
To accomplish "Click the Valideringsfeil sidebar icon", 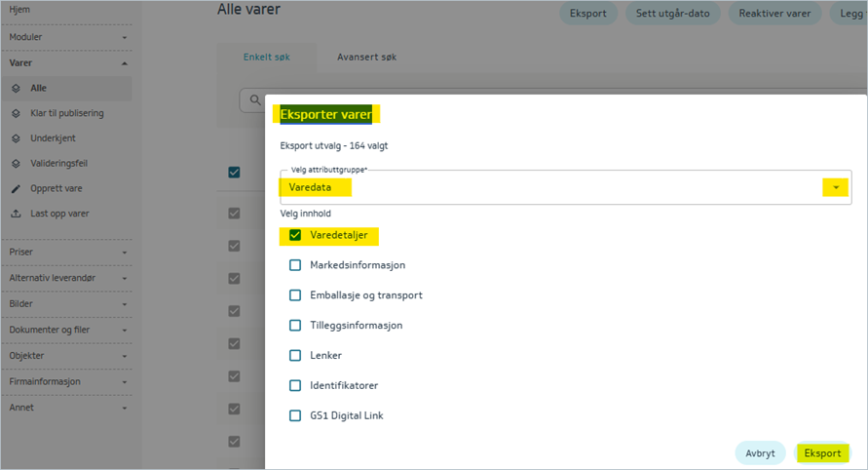I will point(16,164).
